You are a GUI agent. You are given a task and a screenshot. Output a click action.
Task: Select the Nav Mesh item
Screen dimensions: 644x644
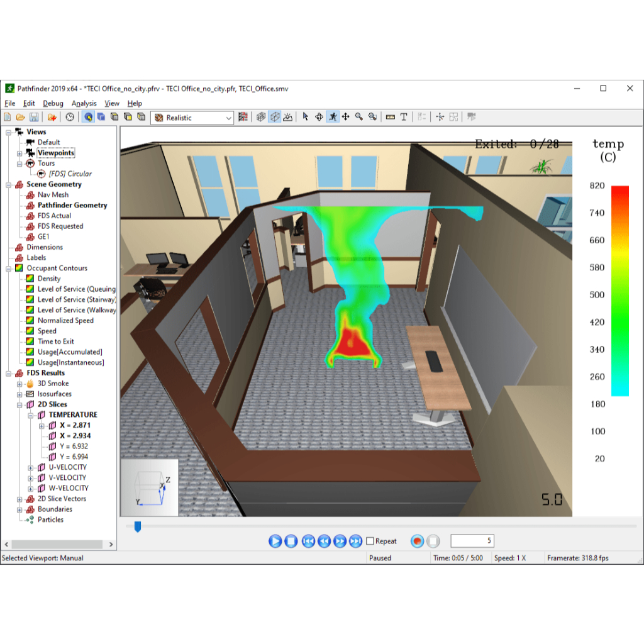pos(53,195)
